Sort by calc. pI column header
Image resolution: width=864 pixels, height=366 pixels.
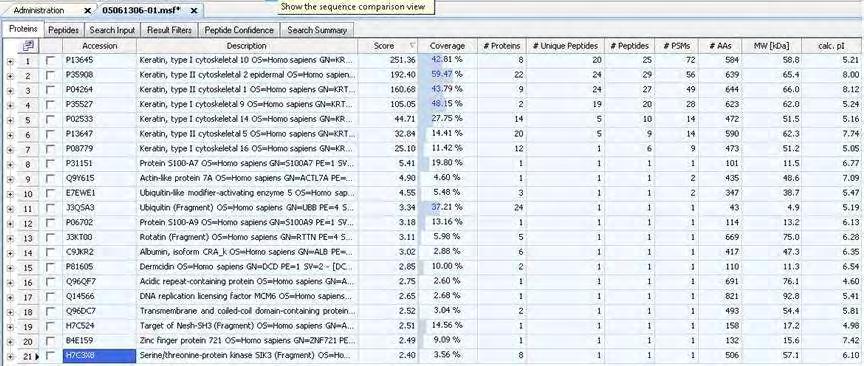click(832, 46)
